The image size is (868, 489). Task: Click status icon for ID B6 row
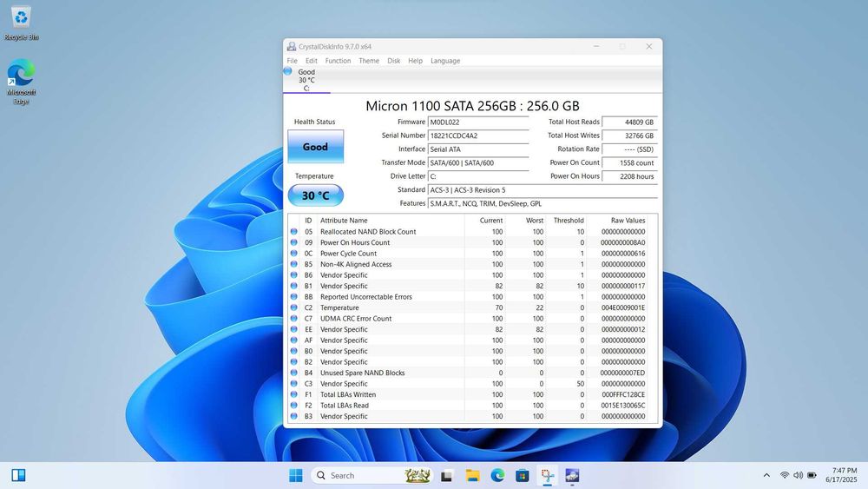pyautogui.click(x=294, y=275)
